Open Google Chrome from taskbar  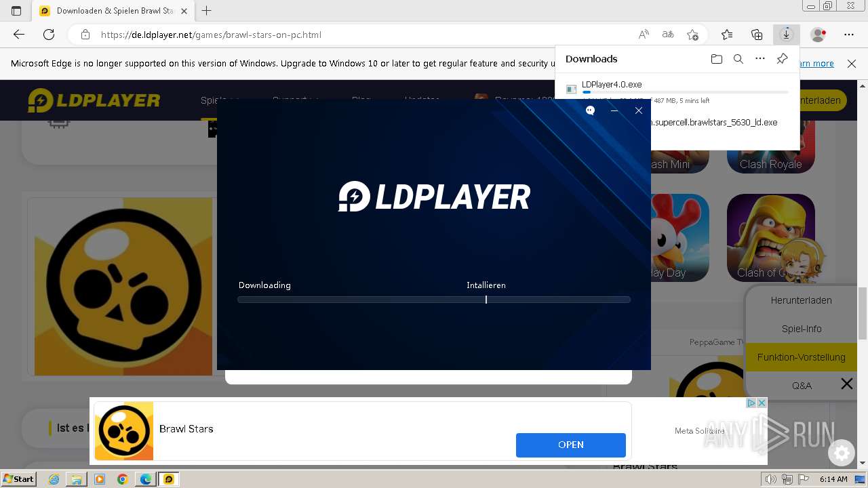click(123, 479)
